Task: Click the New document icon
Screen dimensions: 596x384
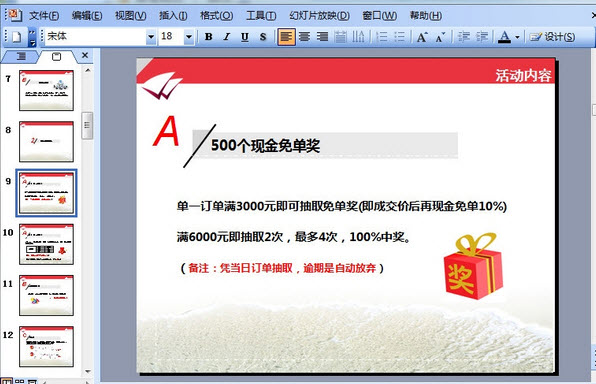Action: [x=16, y=36]
